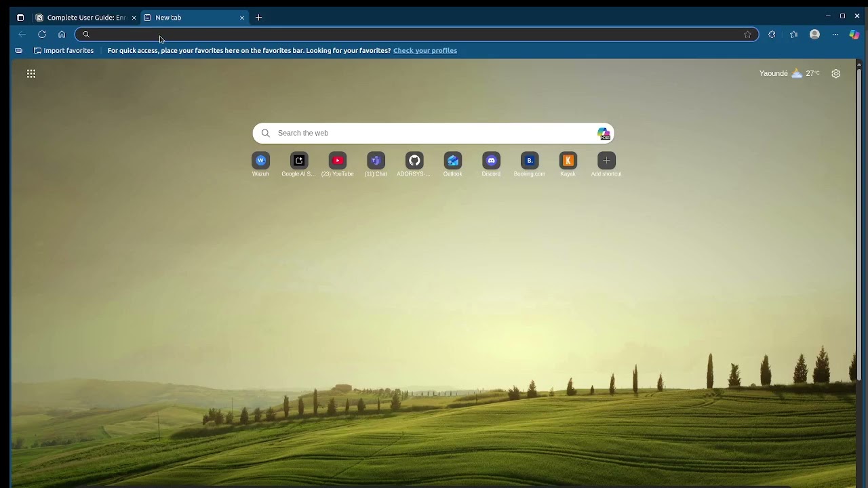Open the Wazuh shortcut
The height and width of the screenshot is (488, 868).
pos(260,165)
